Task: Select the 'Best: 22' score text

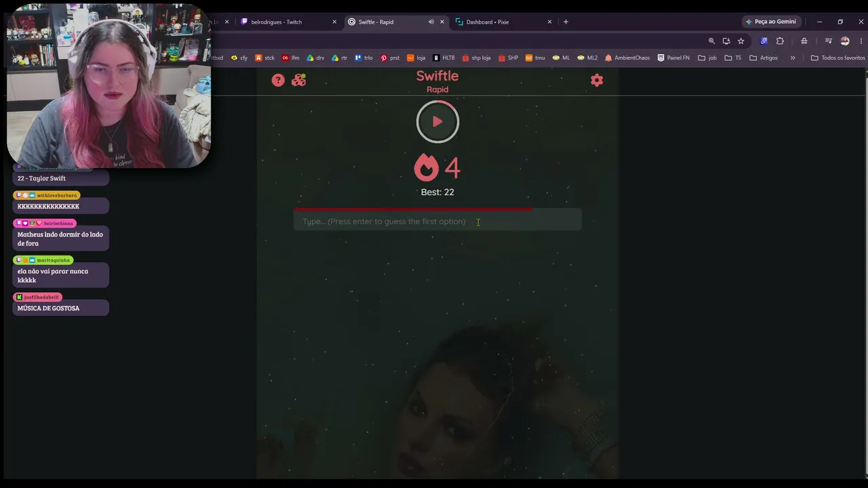Action: [x=437, y=192]
